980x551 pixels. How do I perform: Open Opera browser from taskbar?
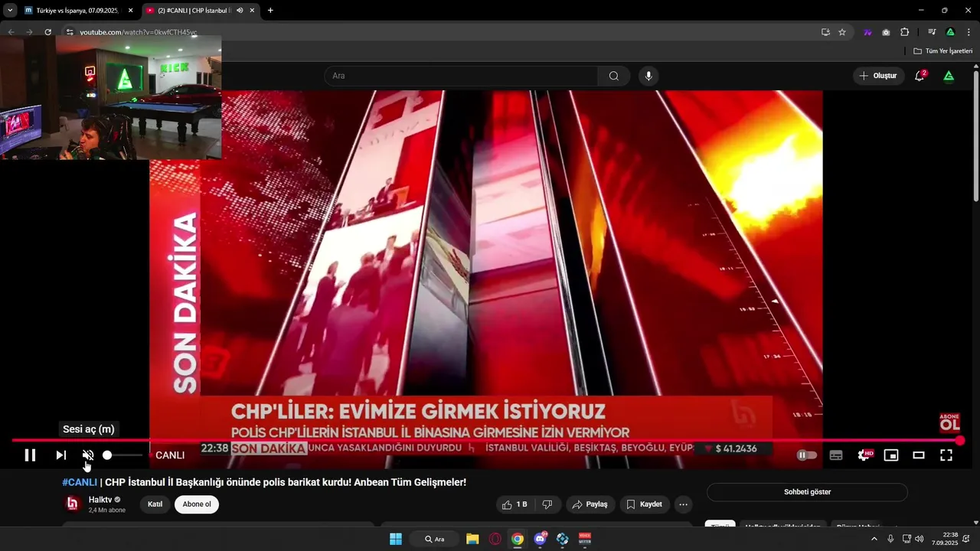point(495,539)
